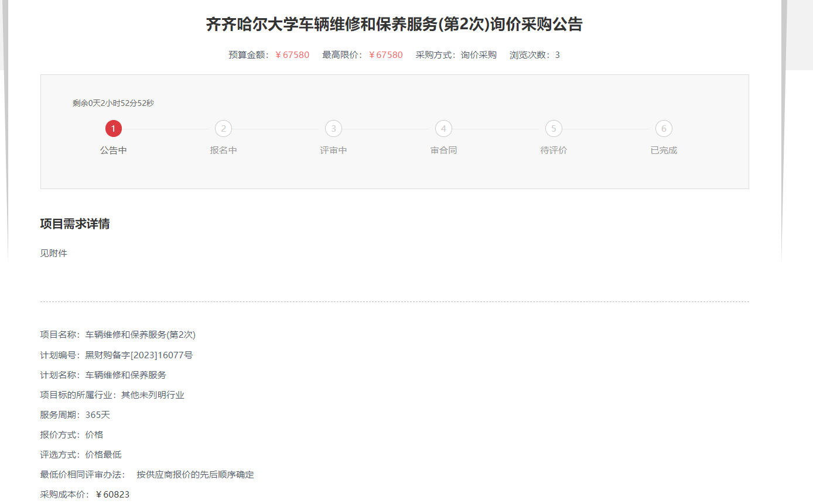Image resolution: width=813 pixels, height=504 pixels.
Task: Click the remaining time countdown text
Action: pos(114,104)
